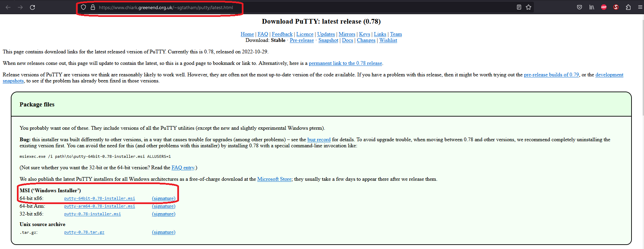Screen dimensions: 644x249
Task: Download putty-arm64-0.78-installer.msi
Action: (x=99, y=206)
